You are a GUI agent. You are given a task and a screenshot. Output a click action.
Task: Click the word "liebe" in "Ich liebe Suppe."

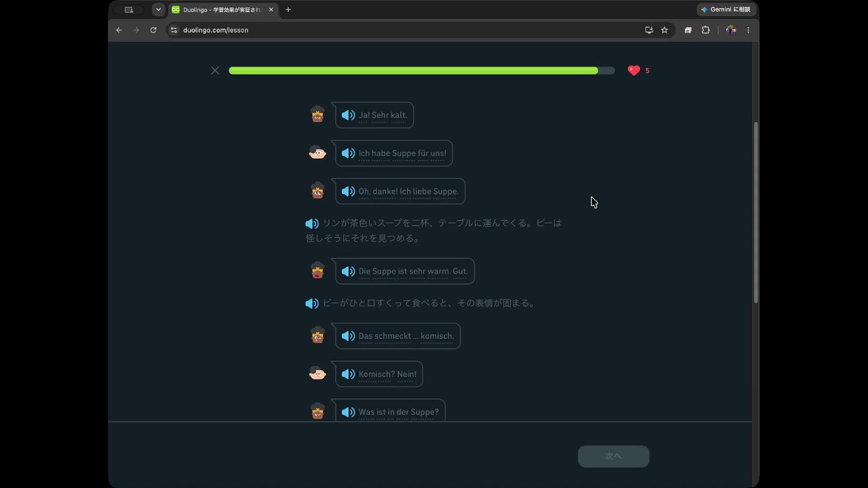(422, 191)
